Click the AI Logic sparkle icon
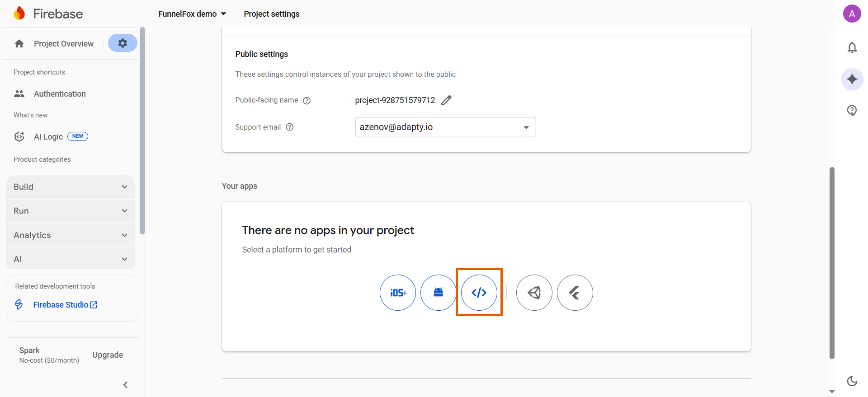The image size is (868, 397). [19, 137]
